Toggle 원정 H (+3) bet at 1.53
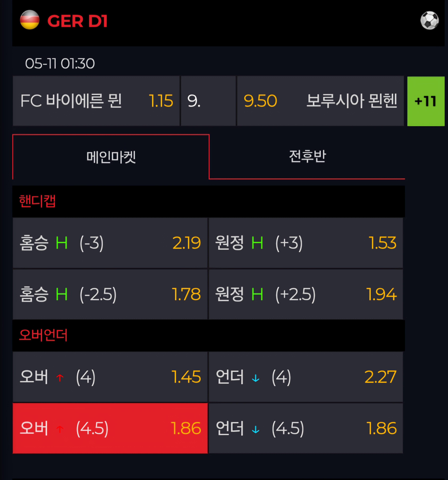 [306, 243]
